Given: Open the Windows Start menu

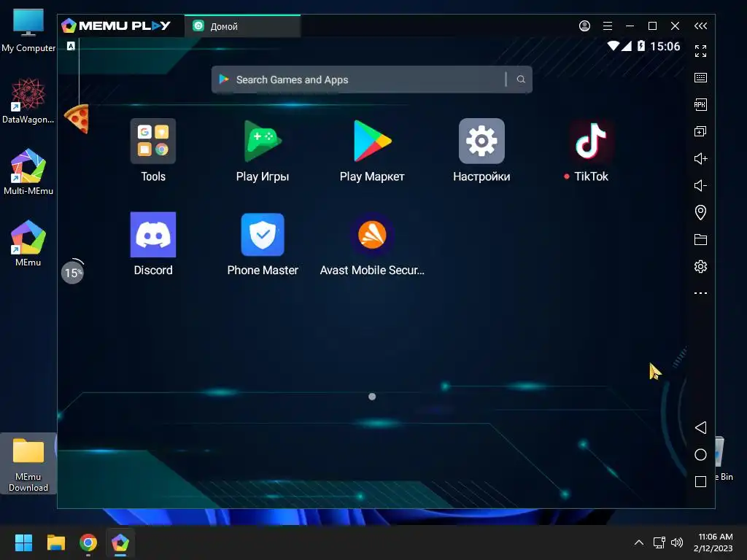Looking at the screenshot, I should (23, 542).
